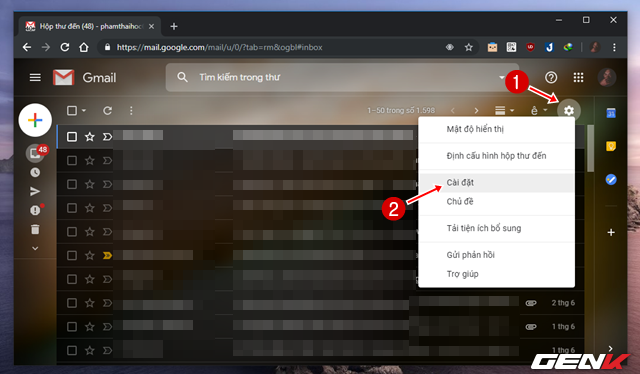Select Cài đặt from settings menu

click(497, 183)
